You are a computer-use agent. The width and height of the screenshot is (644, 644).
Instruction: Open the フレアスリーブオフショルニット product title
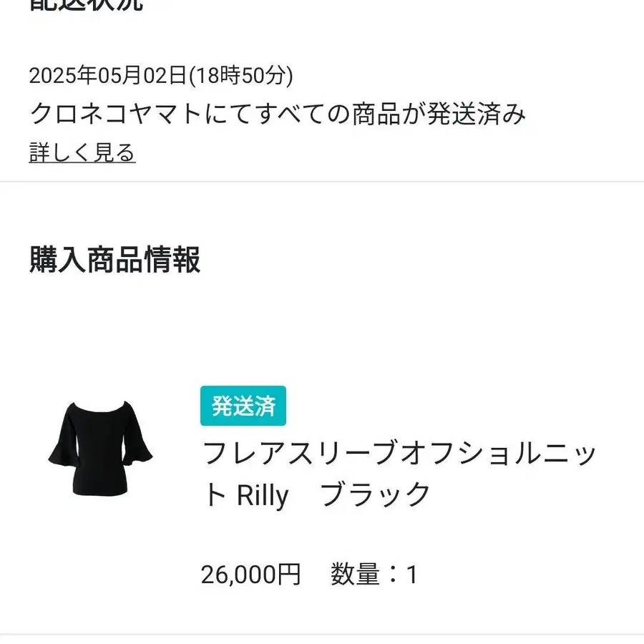[399, 474]
